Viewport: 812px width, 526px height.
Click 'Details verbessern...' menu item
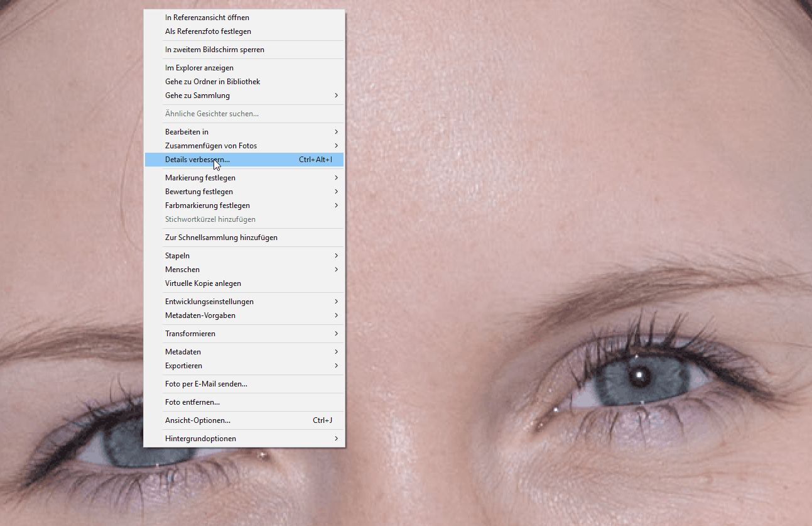tap(197, 160)
